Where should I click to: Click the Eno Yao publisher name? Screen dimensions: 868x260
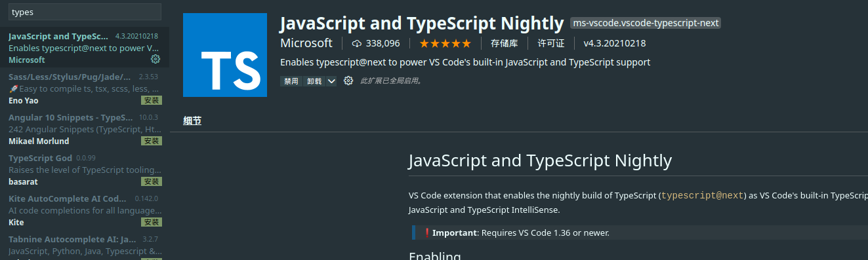point(24,100)
